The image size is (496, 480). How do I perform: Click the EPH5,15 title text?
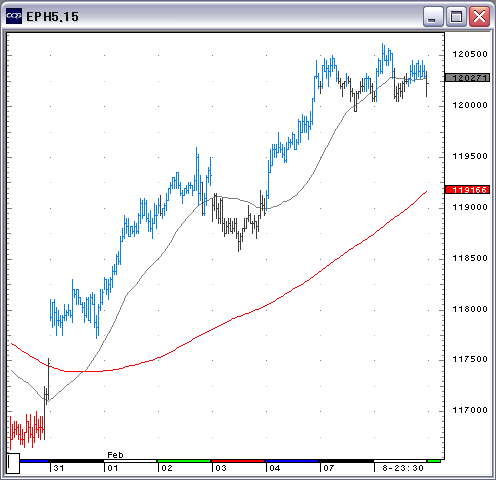tap(52, 17)
